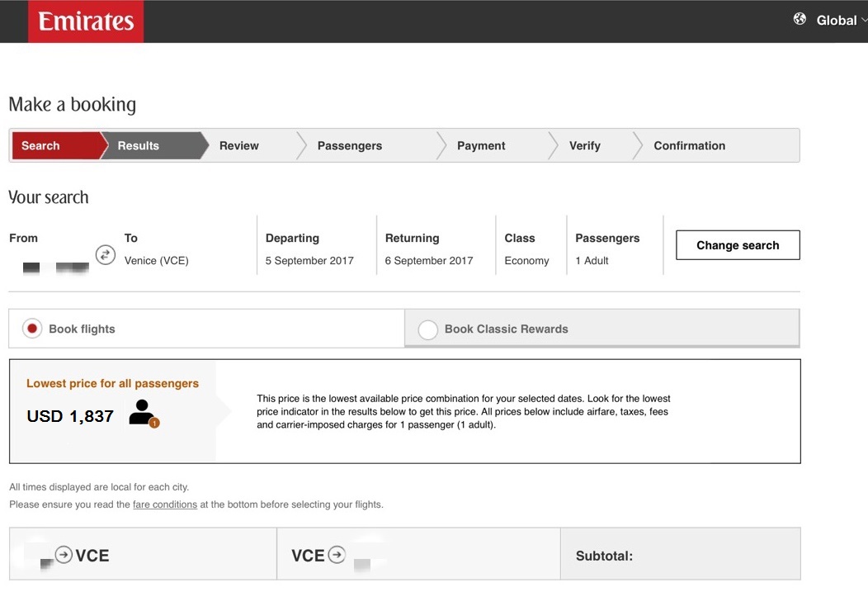This screenshot has width=868, height=606.
Task: Click the passenger count person icon
Action: (x=143, y=413)
